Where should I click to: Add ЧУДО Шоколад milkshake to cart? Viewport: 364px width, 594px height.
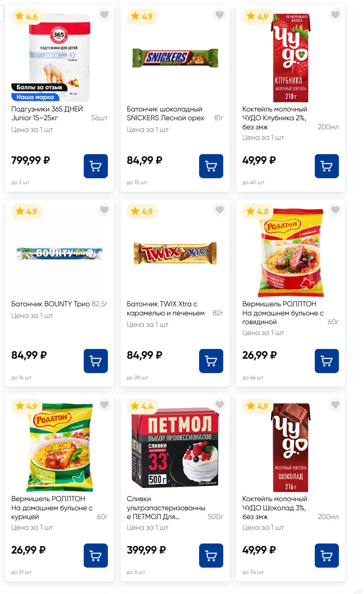pos(327,556)
